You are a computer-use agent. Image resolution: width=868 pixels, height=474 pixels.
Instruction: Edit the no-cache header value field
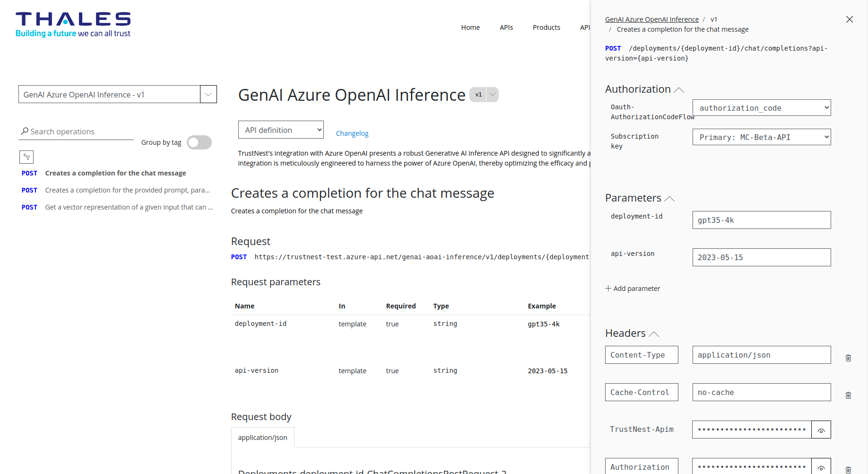762,392
